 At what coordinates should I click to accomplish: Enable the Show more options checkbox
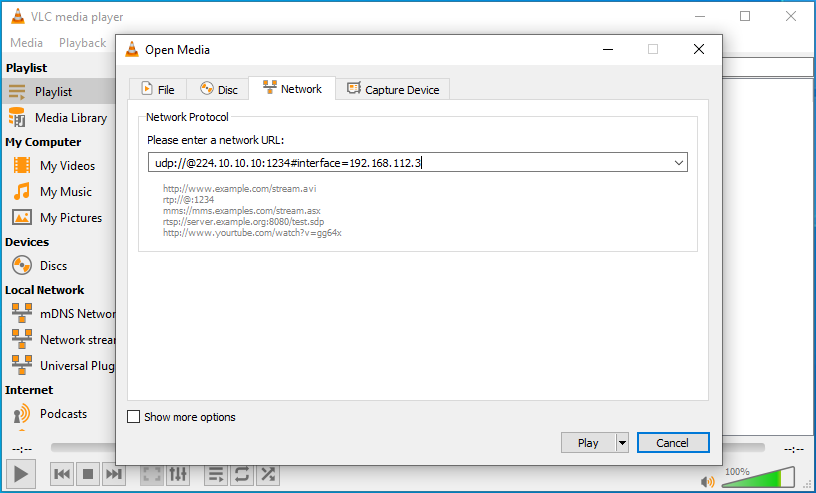coord(134,417)
